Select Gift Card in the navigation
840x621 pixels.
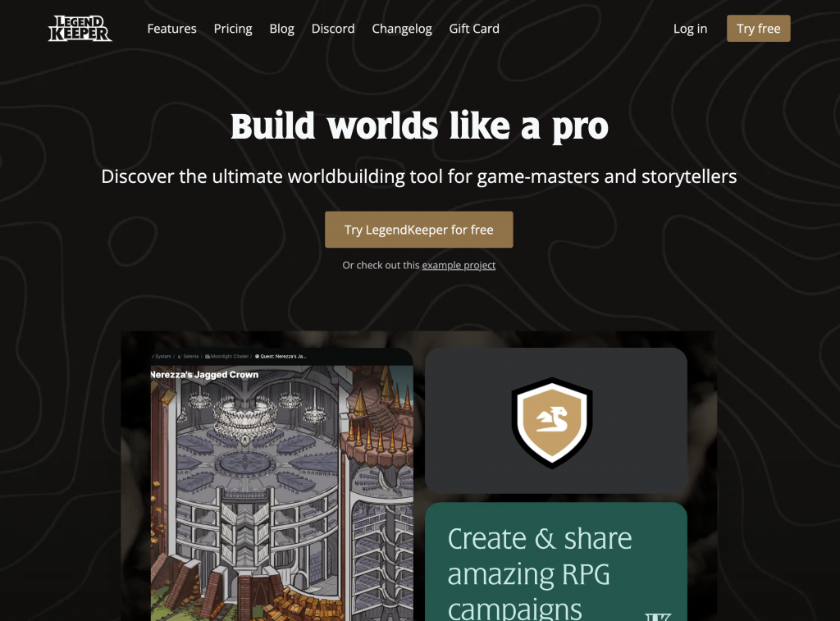[x=474, y=29]
